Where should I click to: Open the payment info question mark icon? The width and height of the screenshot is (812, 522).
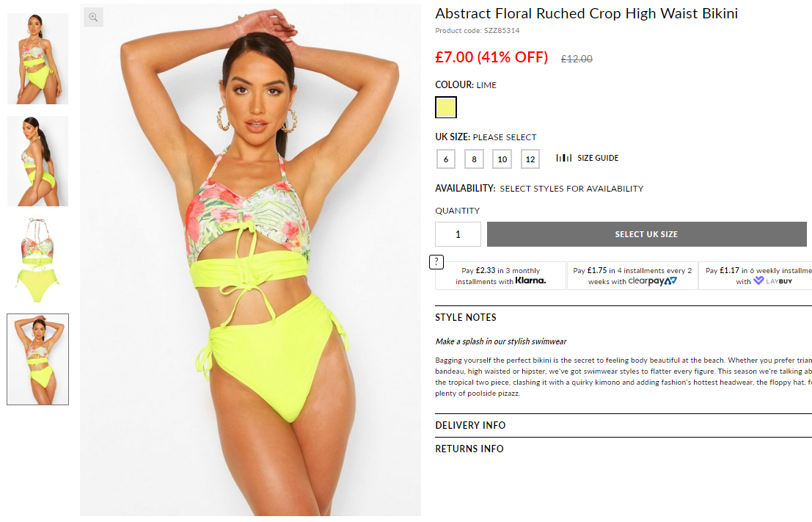436,262
